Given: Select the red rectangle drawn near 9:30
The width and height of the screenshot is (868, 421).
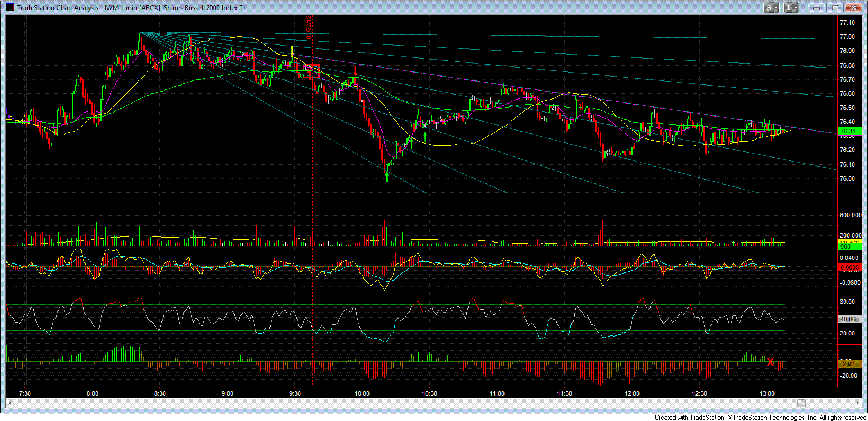Looking at the screenshot, I should 311,71.
